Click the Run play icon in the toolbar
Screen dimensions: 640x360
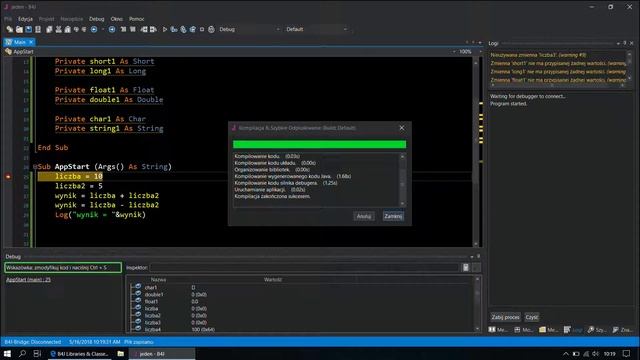coord(165,29)
